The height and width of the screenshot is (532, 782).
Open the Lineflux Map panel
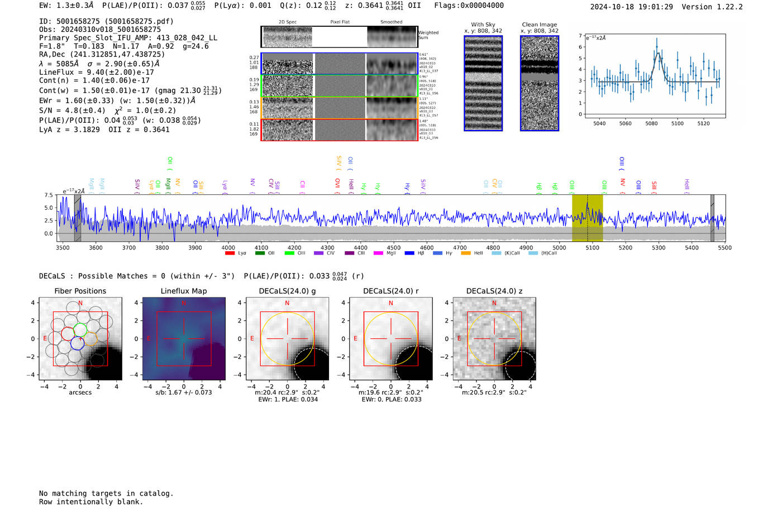coord(184,338)
